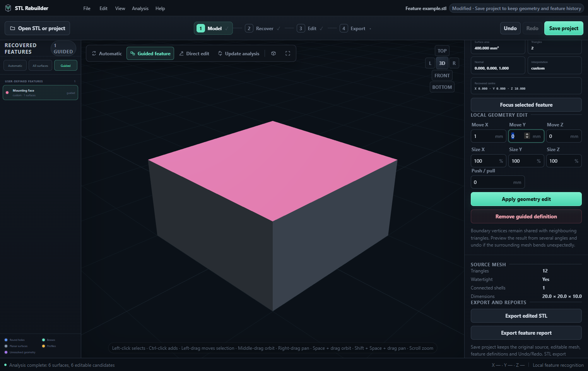Open the File menu
Viewport: 588px width, 371px height.
click(x=87, y=9)
